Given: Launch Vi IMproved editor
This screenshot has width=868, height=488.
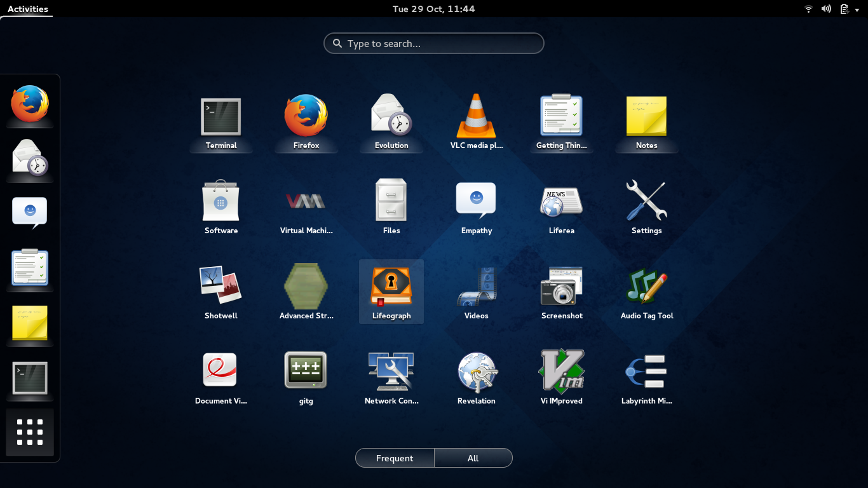Looking at the screenshot, I should pos(561,371).
